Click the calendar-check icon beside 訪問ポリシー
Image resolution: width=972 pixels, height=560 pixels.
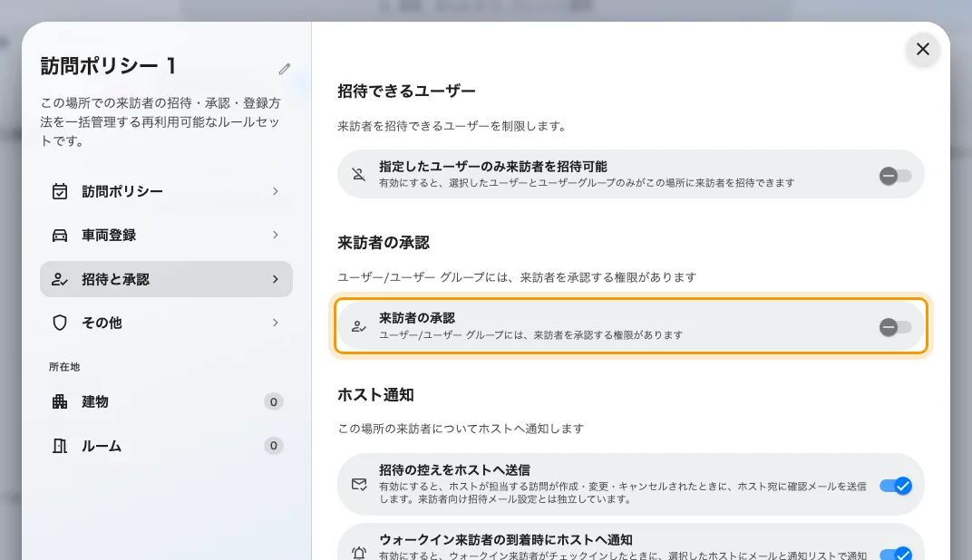point(60,191)
